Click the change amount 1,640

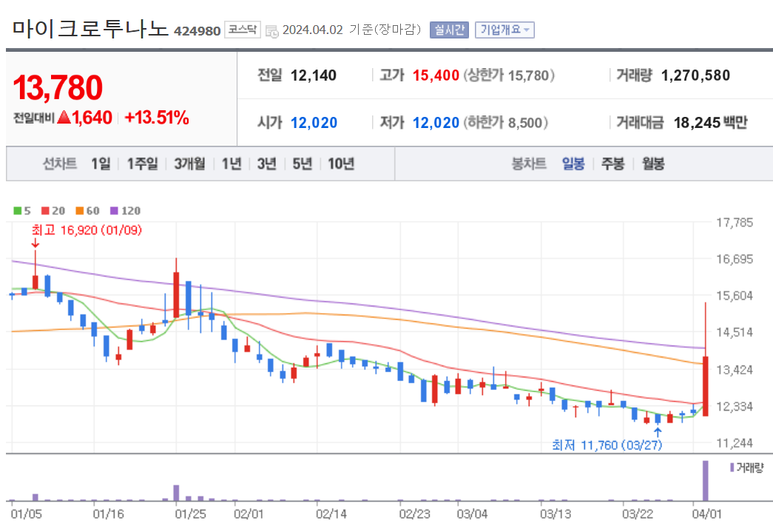coord(92,118)
